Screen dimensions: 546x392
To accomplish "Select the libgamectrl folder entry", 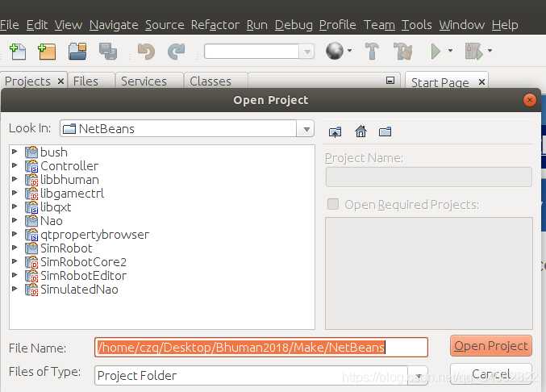I will (x=72, y=194).
